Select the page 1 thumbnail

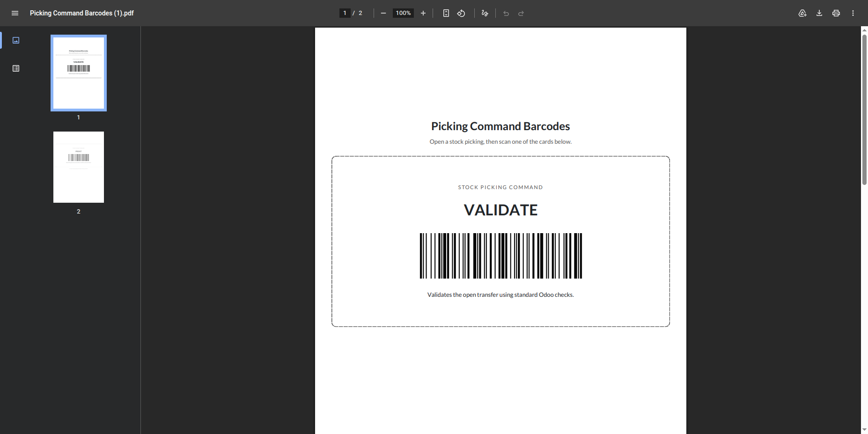pos(79,73)
